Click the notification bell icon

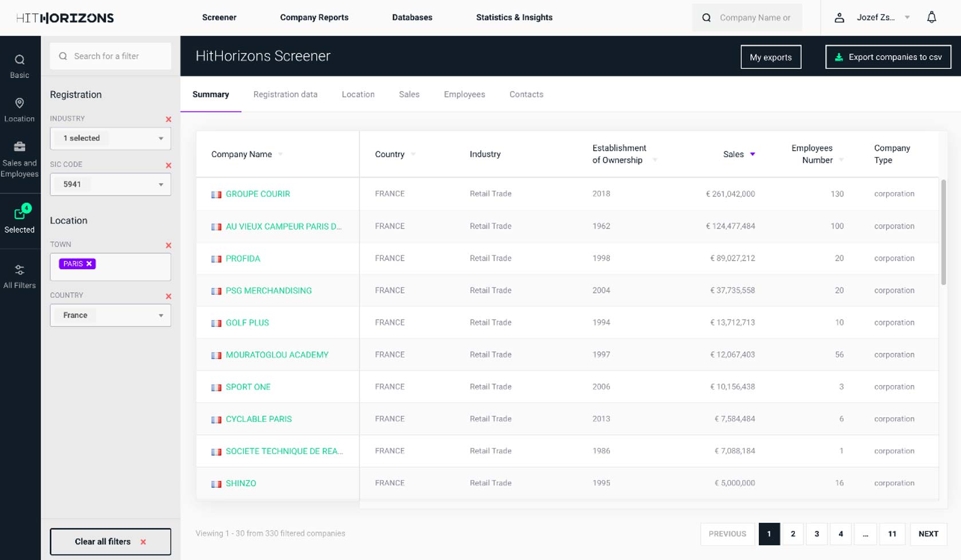click(x=932, y=17)
